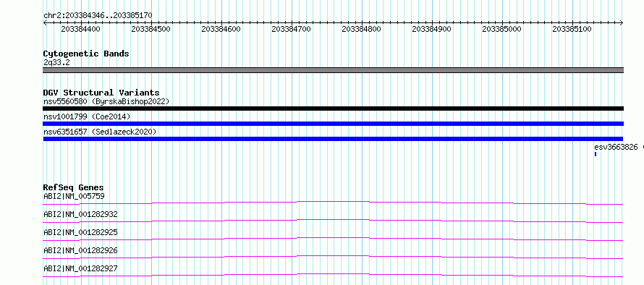Click the ABI2|NM_001282925 magenta intron line
644x285 pixels.
pyautogui.click(x=333, y=239)
